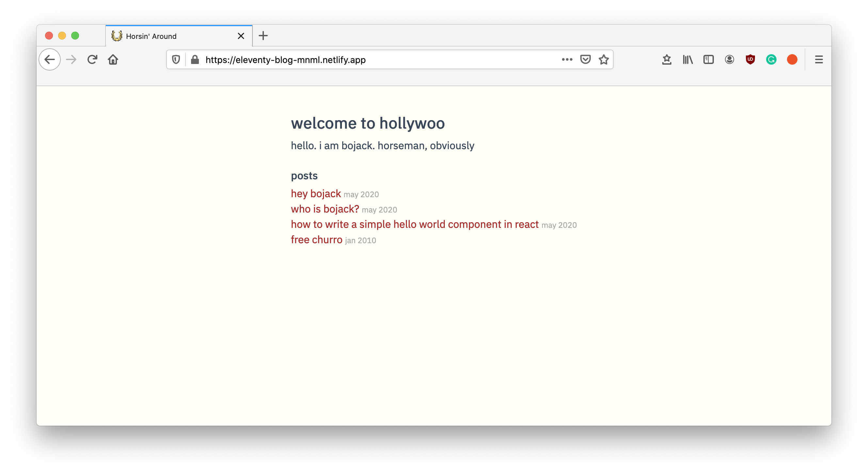Open the Library dropdown
868x474 pixels.
point(687,60)
